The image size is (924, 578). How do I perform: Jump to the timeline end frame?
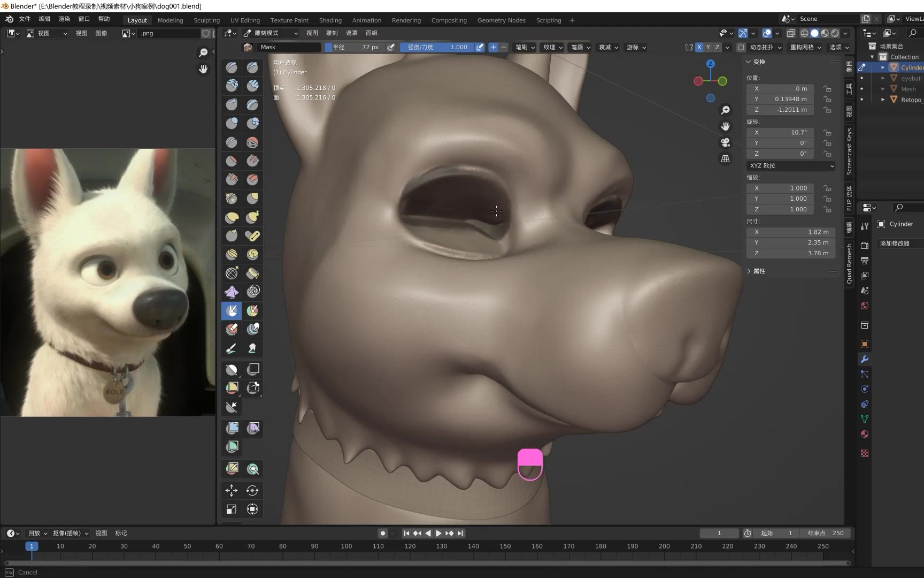coord(460,534)
